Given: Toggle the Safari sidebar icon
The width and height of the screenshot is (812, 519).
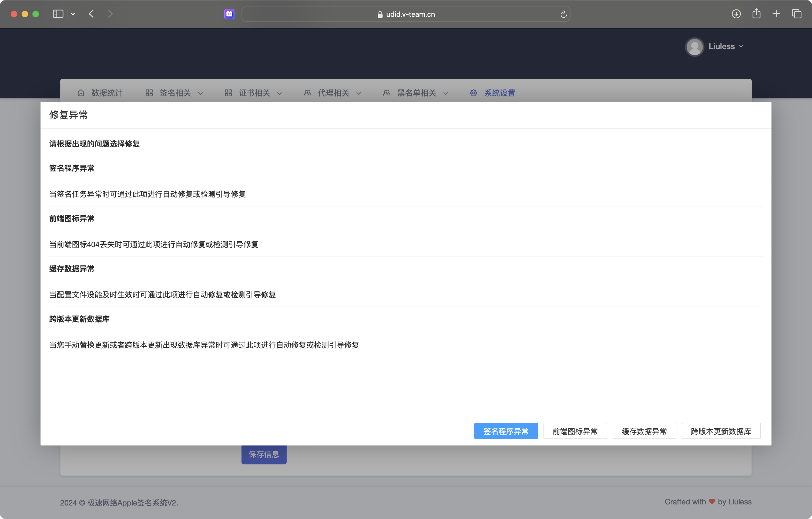Looking at the screenshot, I should [x=58, y=14].
